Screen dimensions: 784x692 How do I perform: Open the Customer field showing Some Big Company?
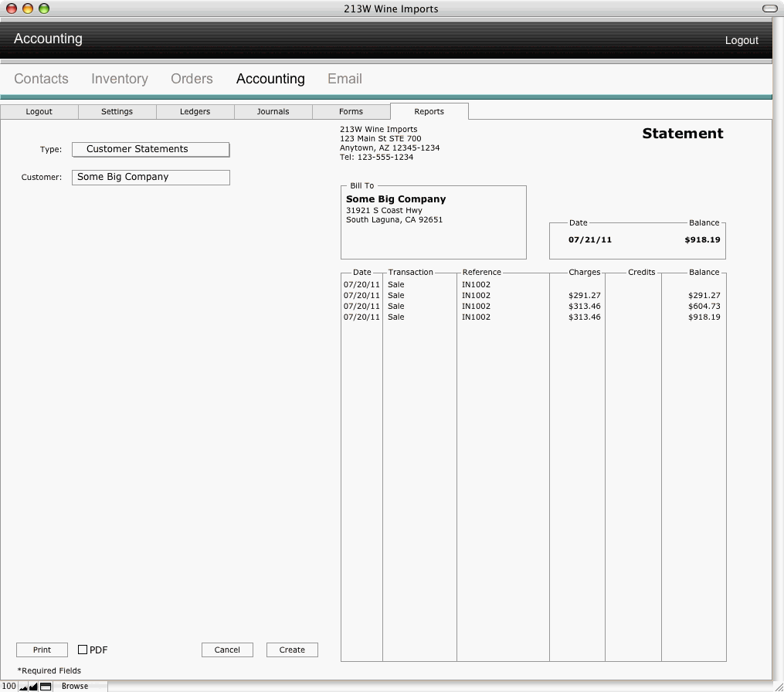tap(151, 177)
